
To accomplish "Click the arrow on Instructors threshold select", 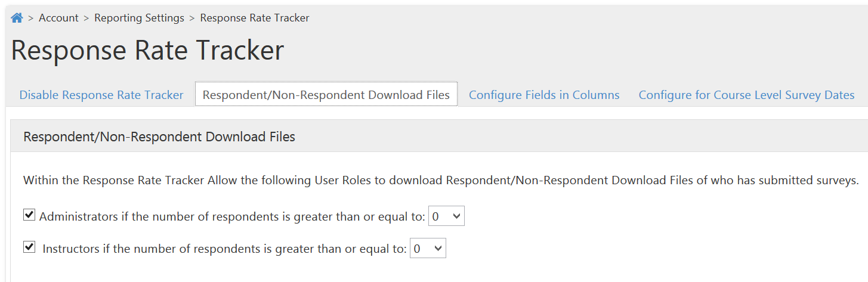I will [x=438, y=249].
